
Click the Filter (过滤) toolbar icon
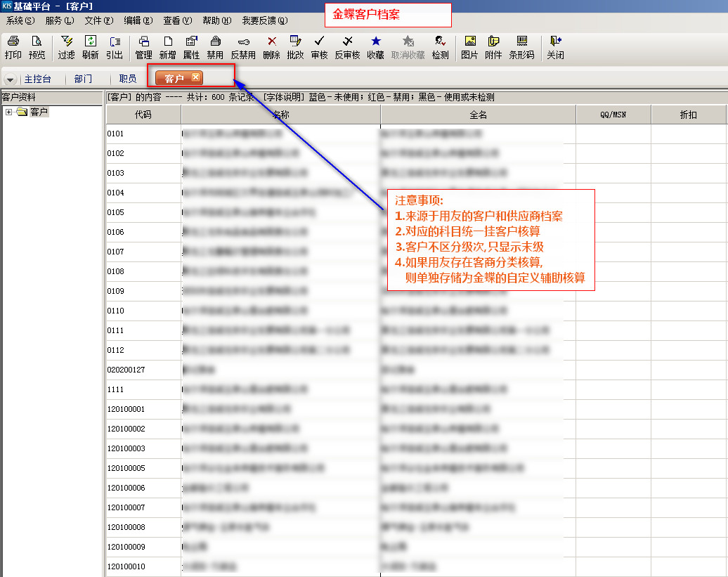(x=66, y=47)
